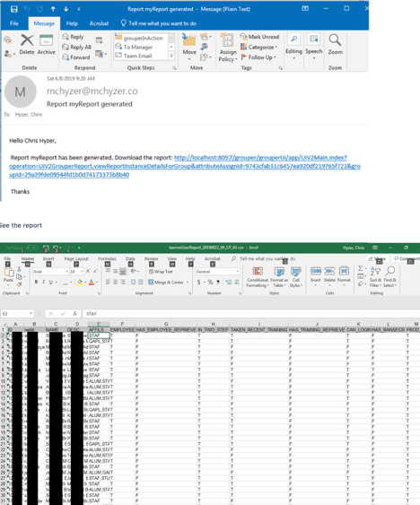Select grouperInAction quick step
Image resolution: width=420 pixels, height=505 pixels.
pyautogui.click(x=140, y=38)
